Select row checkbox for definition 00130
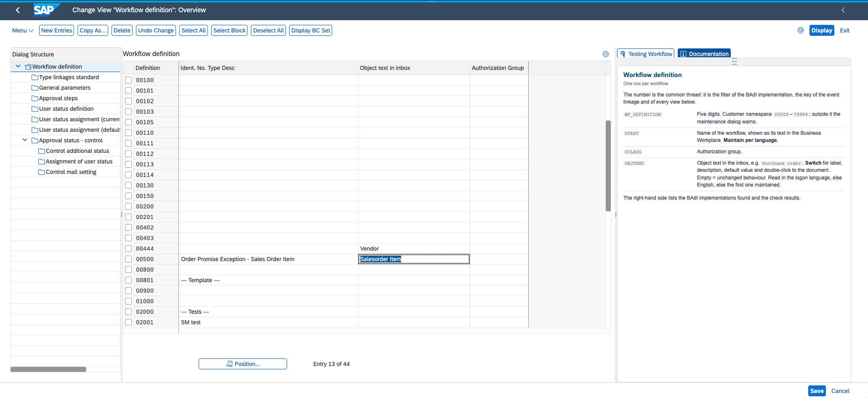The height and width of the screenshot is (398, 868). tap(128, 185)
